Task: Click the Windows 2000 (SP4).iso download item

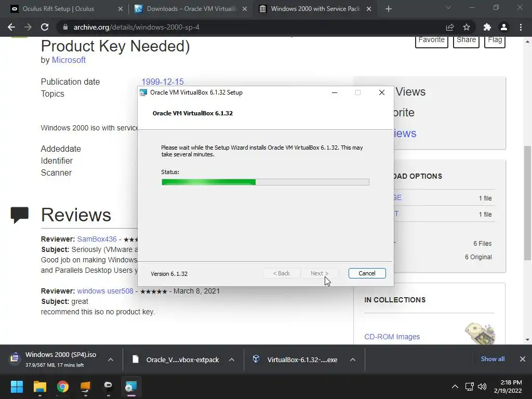Action: pyautogui.click(x=54, y=359)
